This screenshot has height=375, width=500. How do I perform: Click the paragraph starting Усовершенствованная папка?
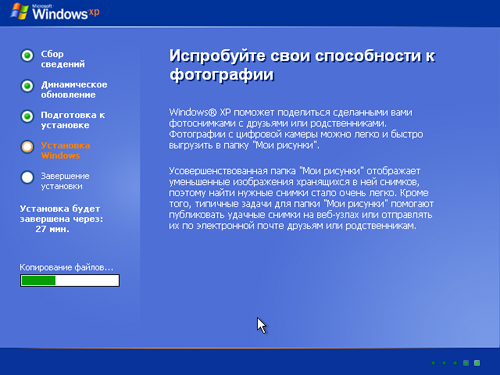coord(301,198)
